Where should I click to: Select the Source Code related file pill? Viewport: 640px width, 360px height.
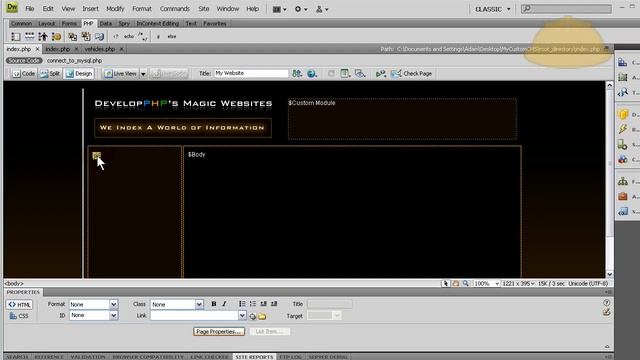click(x=24, y=60)
